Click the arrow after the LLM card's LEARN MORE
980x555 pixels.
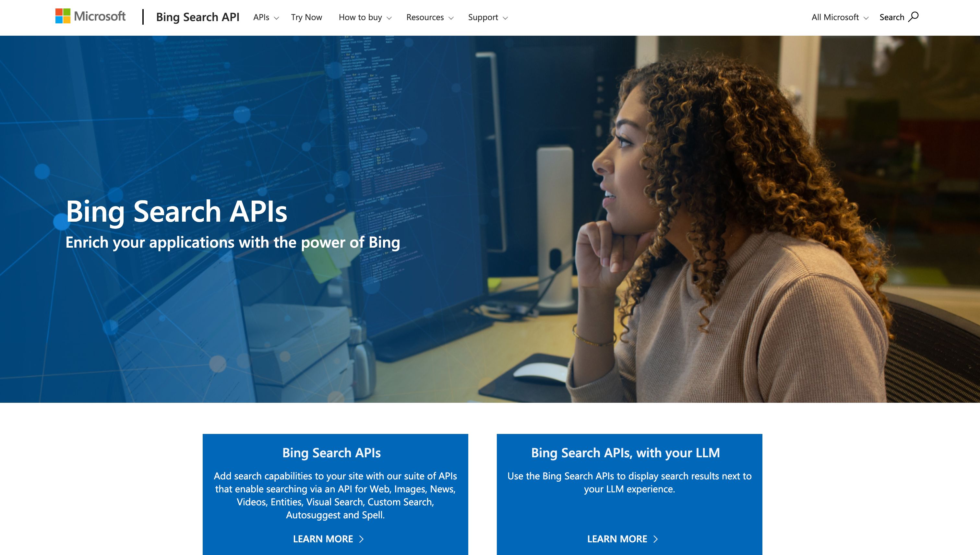(656, 539)
